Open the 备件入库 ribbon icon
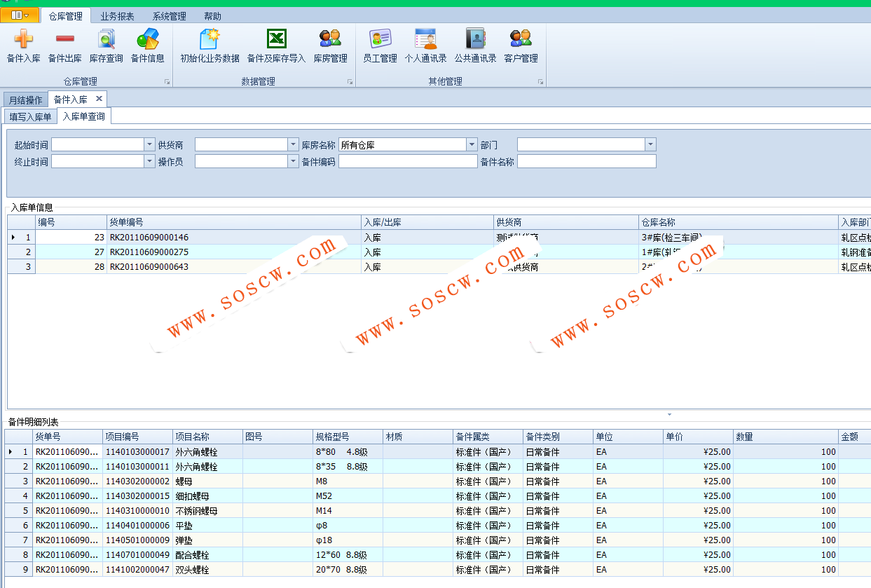Image resolution: width=871 pixels, height=588 pixels. [23, 46]
